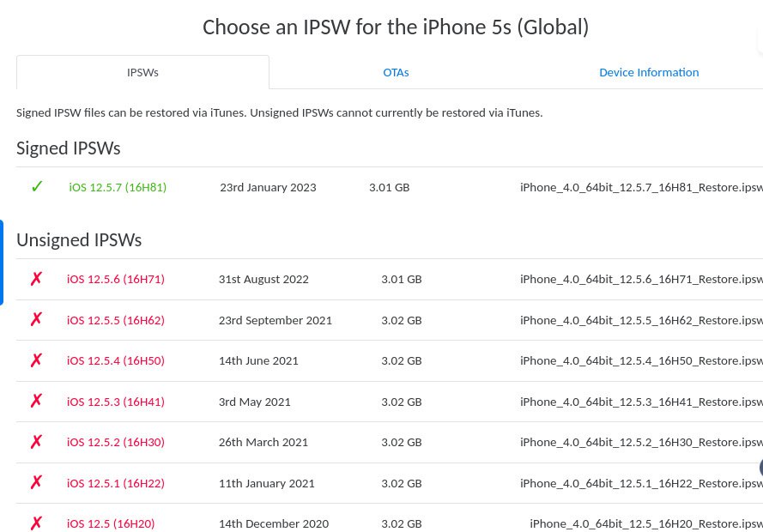Switch to the OTAs tab
Viewport: 763px width, 532px height.
[396, 73]
